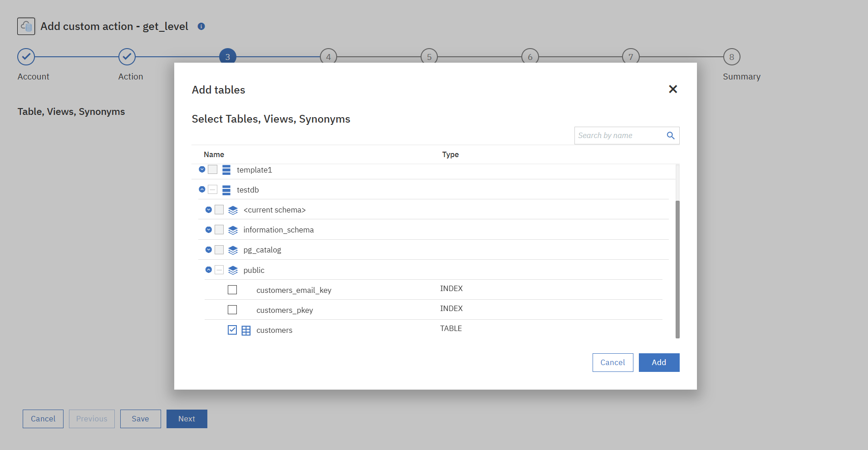Jump to the Summary step
The width and height of the screenshot is (868, 450).
(732, 57)
